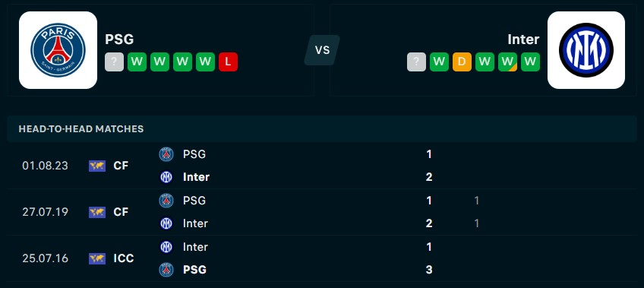Open the 25.07.16 ICC match row

pyautogui.click(x=322, y=258)
